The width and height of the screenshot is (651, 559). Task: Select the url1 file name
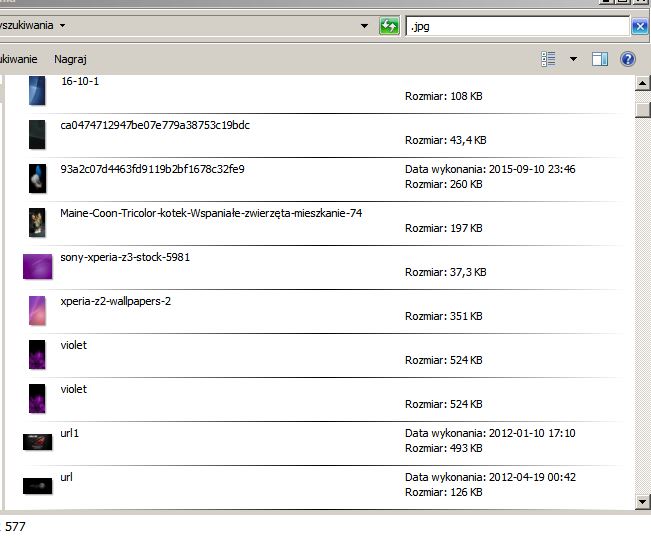[x=69, y=433]
